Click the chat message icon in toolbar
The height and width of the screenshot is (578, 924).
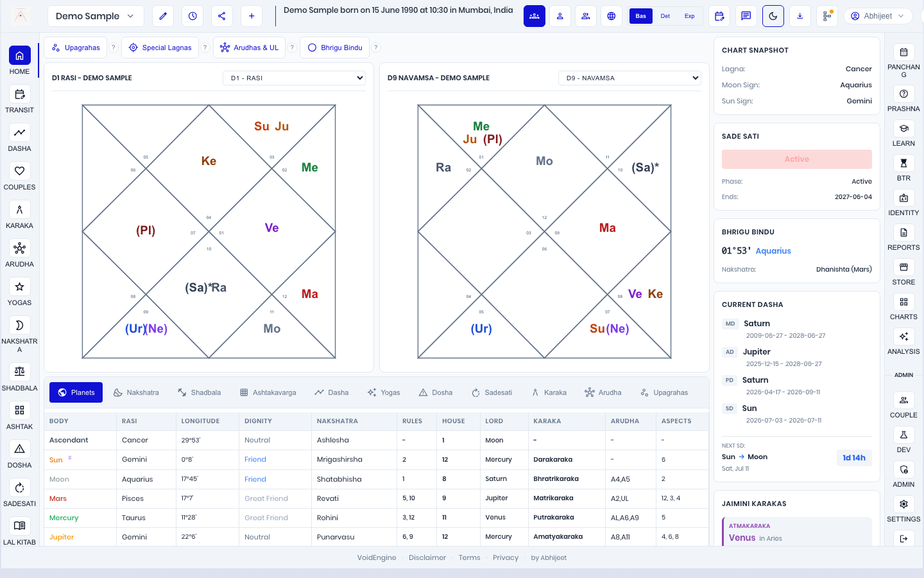coord(746,16)
